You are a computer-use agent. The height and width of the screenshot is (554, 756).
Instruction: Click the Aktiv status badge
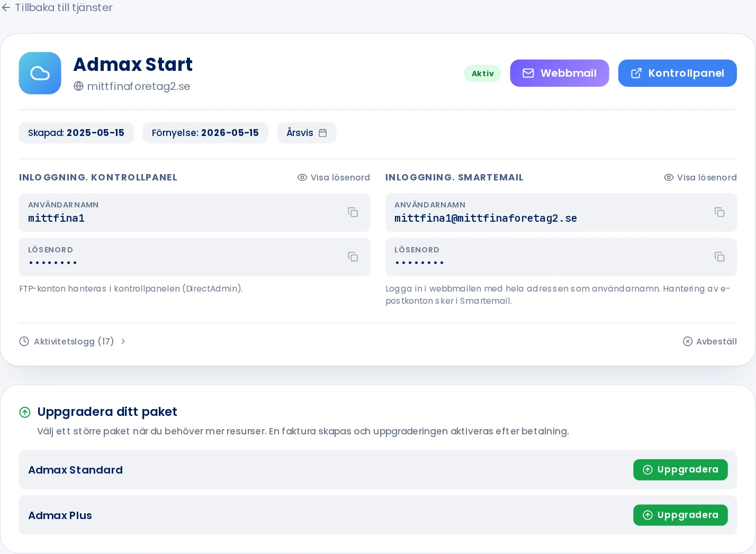coord(483,74)
